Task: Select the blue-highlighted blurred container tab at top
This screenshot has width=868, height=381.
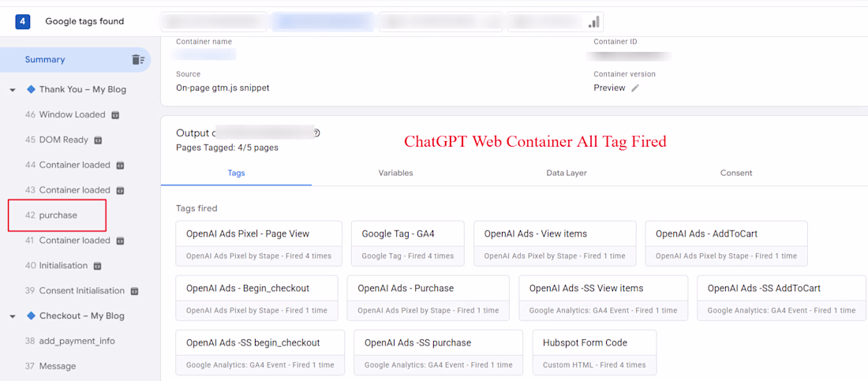Action: point(324,21)
